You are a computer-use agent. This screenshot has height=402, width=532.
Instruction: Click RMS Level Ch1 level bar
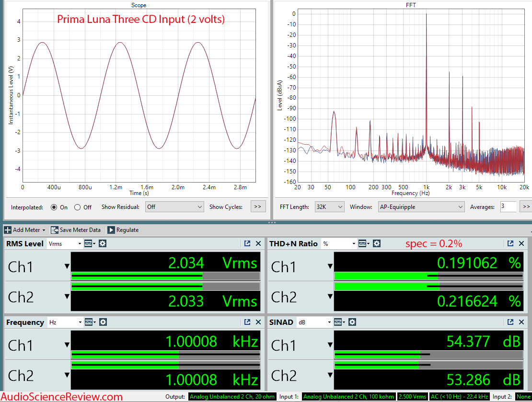(x=165, y=276)
